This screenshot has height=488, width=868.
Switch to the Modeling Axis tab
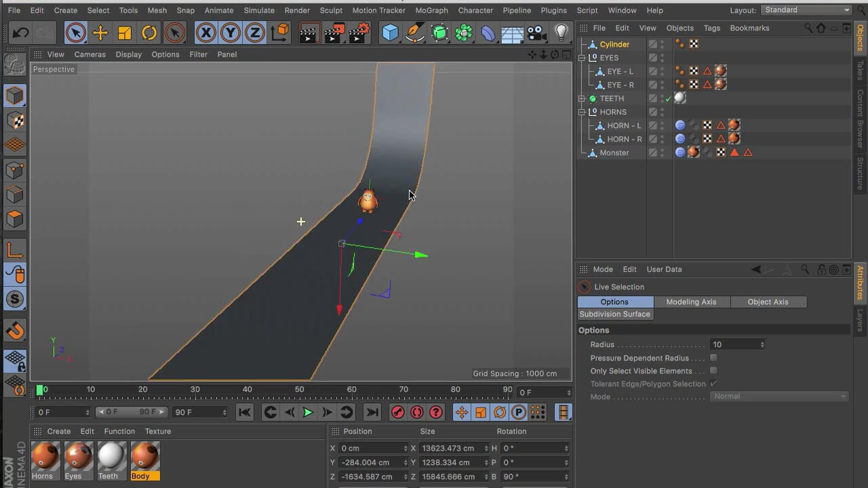click(691, 302)
